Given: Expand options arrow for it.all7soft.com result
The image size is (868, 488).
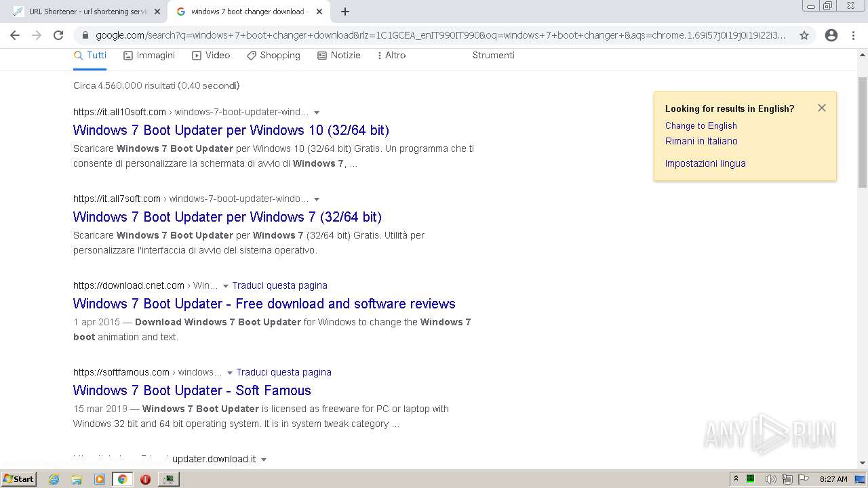Looking at the screenshot, I should (x=317, y=199).
